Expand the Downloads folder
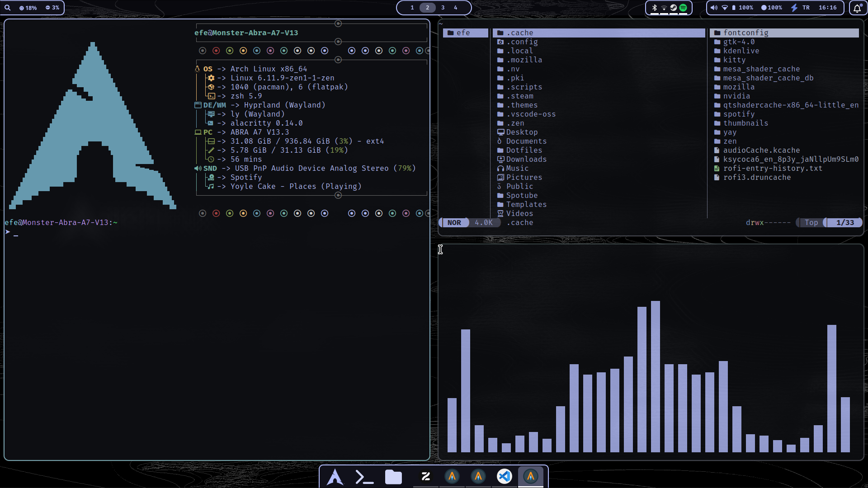This screenshot has width=868, height=488. tap(526, 159)
